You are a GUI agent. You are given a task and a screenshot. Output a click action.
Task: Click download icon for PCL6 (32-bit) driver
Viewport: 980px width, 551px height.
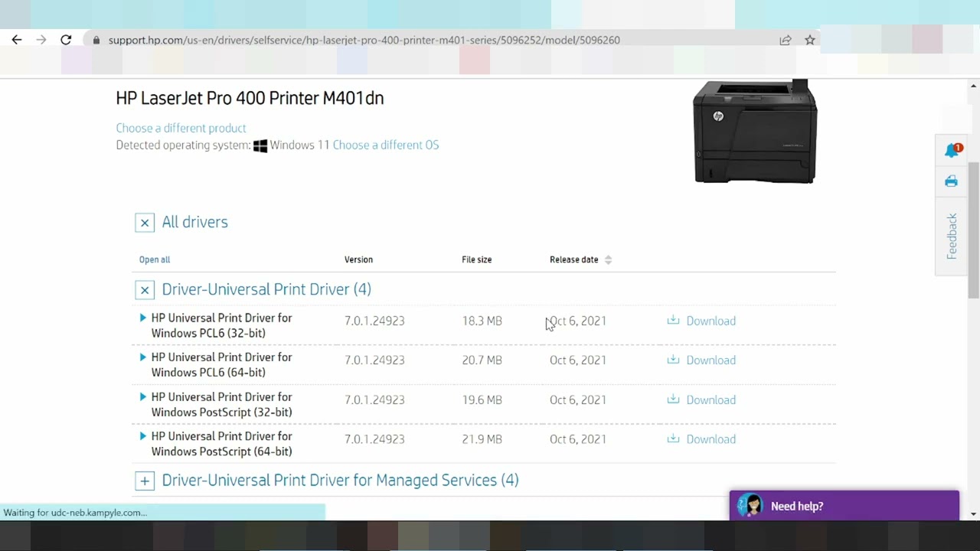(673, 320)
